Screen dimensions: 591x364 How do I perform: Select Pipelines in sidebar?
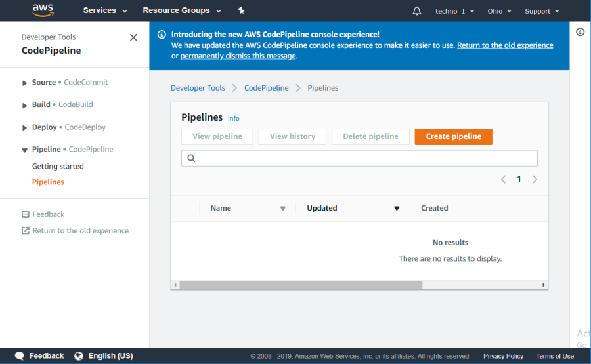[48, 182]
